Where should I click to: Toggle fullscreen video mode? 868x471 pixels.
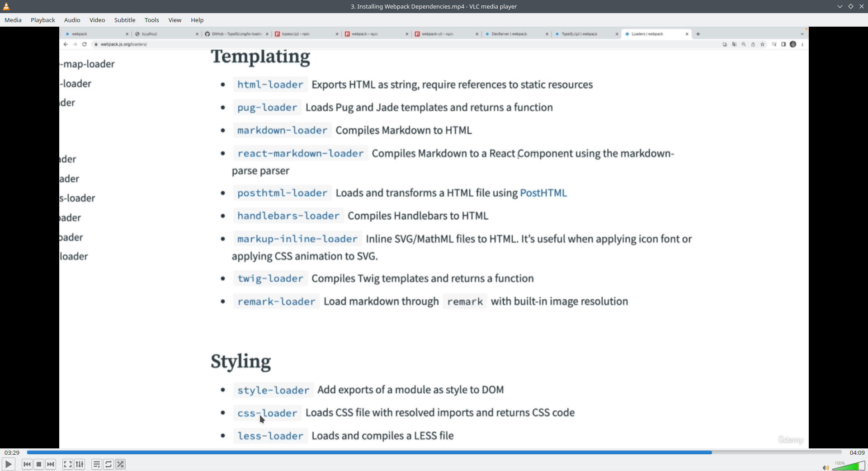[x=67, y=464]
